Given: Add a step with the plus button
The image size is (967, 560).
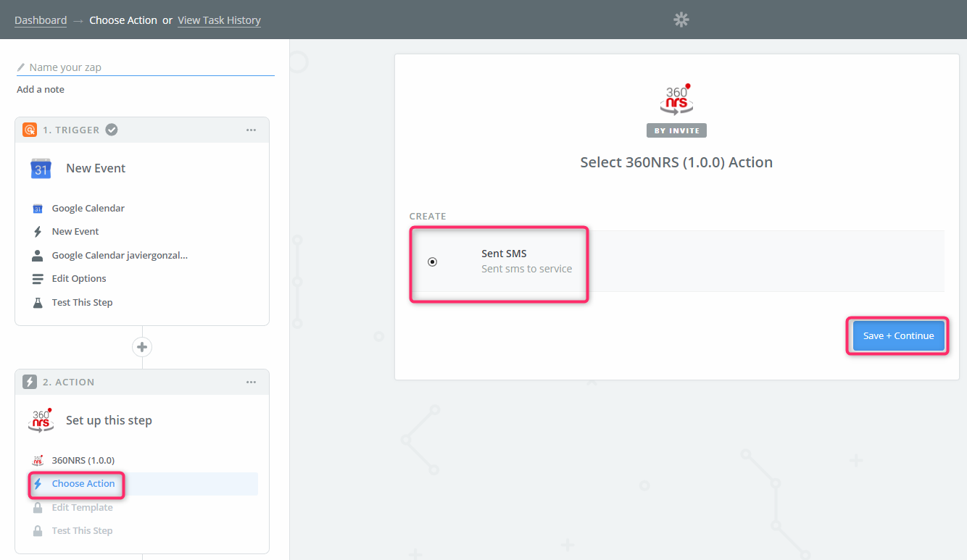Looking at the screenshot, I should click(x=142, y=347).
